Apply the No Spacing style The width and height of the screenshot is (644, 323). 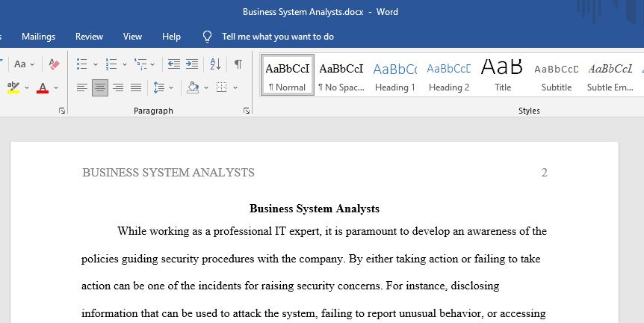pos(341,75)
